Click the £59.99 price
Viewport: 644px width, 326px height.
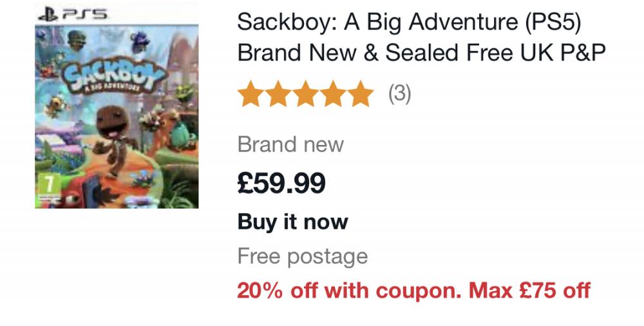[x=281, y=183]
